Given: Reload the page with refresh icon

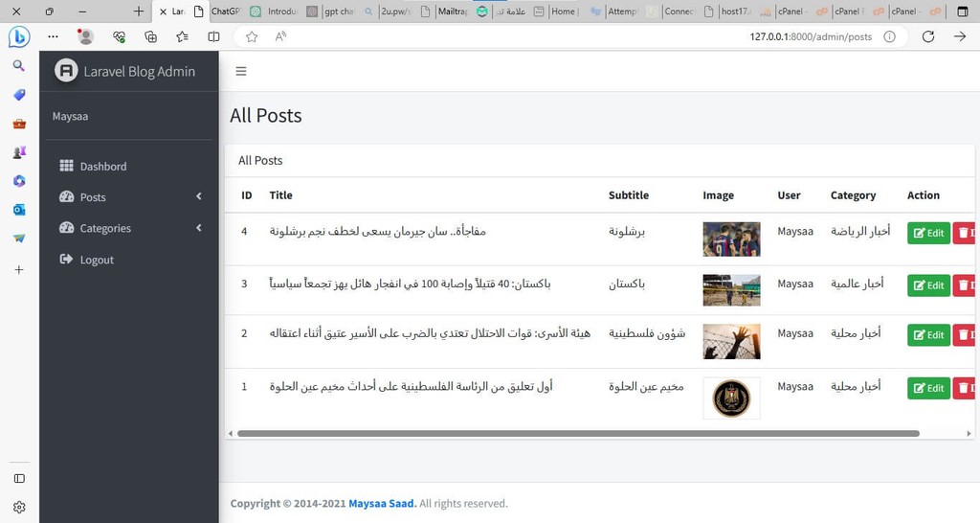Looking at the screenshot, I should [x=928, y=37].
